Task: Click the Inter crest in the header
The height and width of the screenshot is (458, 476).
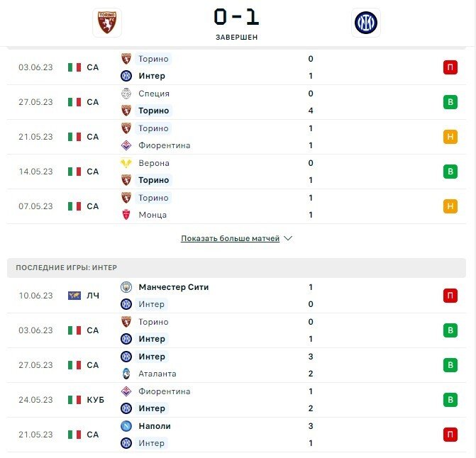Action: tap(366, 23)
